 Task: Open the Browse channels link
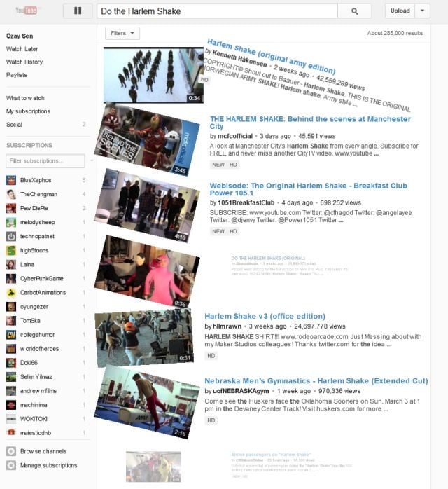coord(43,451)
